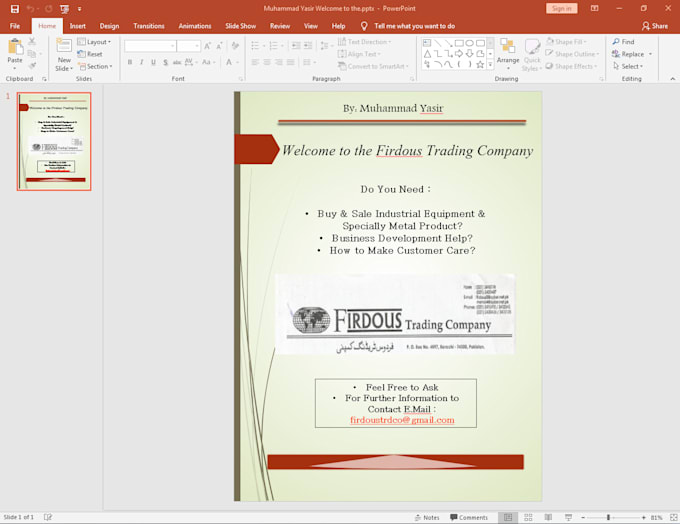Open the Text Direction dropdown

click(x=364, y=42)
